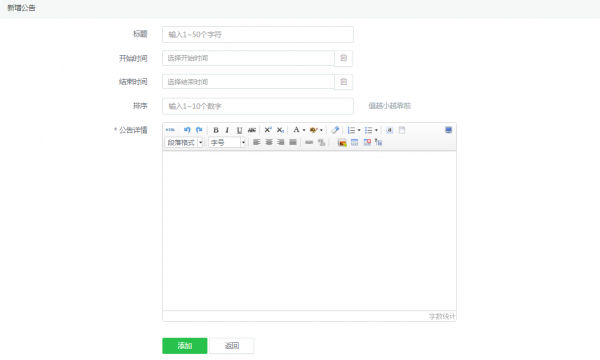This screenshot has height=360, width=600.
Task: Insert an unordered bullet list
Action: click(x=368, y=130)
